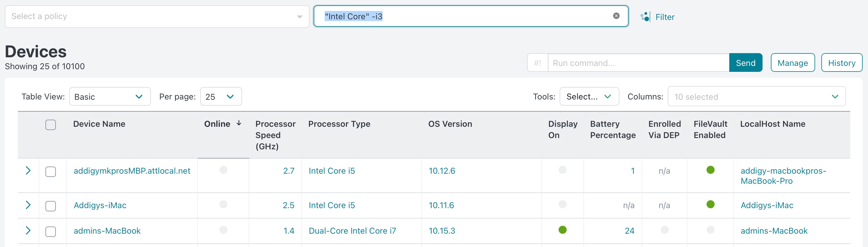Click the Online column sort arrow
Screen dimensions: 868x247
point(239,123)
